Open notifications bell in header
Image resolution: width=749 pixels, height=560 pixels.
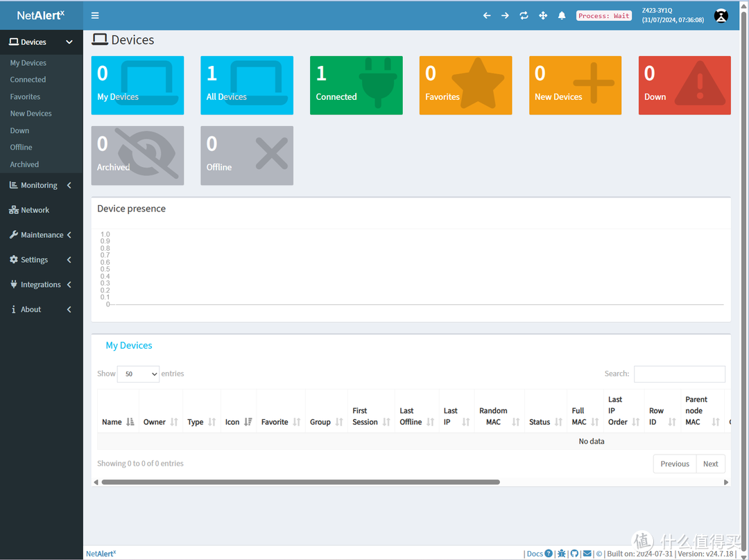562,15
